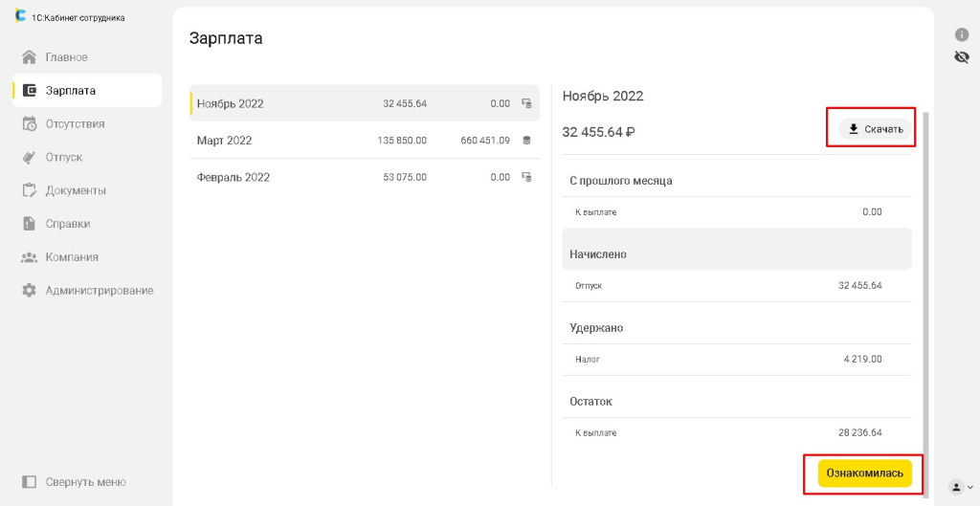Click the gear icon beside Администрирование
Screen dimensions: 980x506
pyautogui.click(x=30, y=290)
